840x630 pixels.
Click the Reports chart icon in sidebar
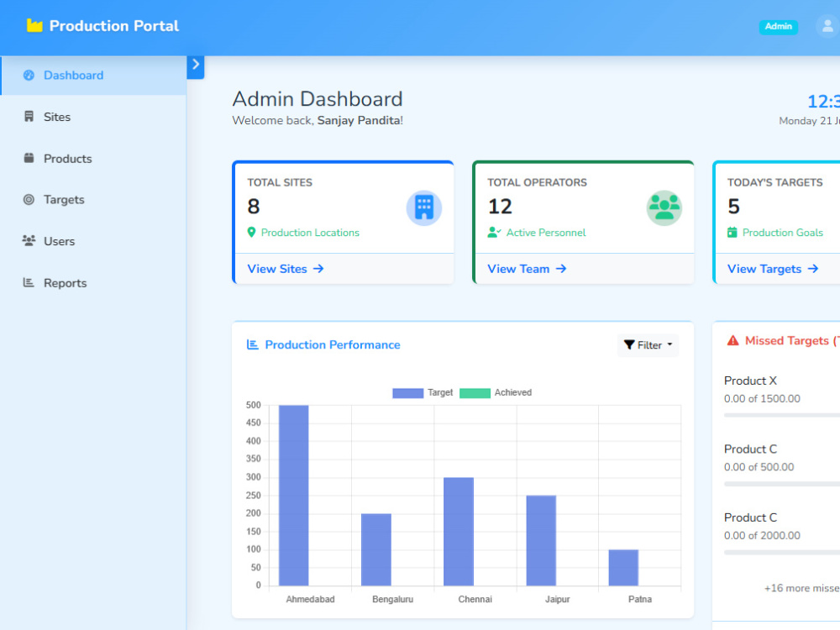point(29,282)
